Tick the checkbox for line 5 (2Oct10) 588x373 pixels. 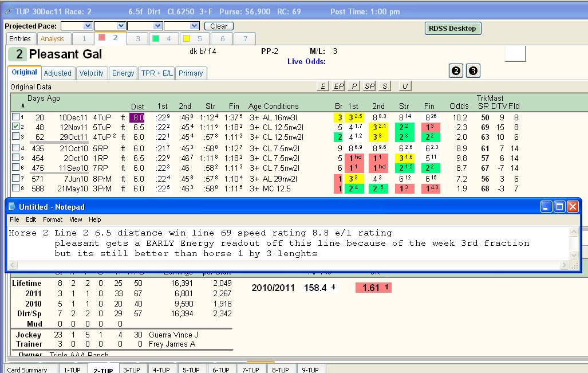pos(16,157)
